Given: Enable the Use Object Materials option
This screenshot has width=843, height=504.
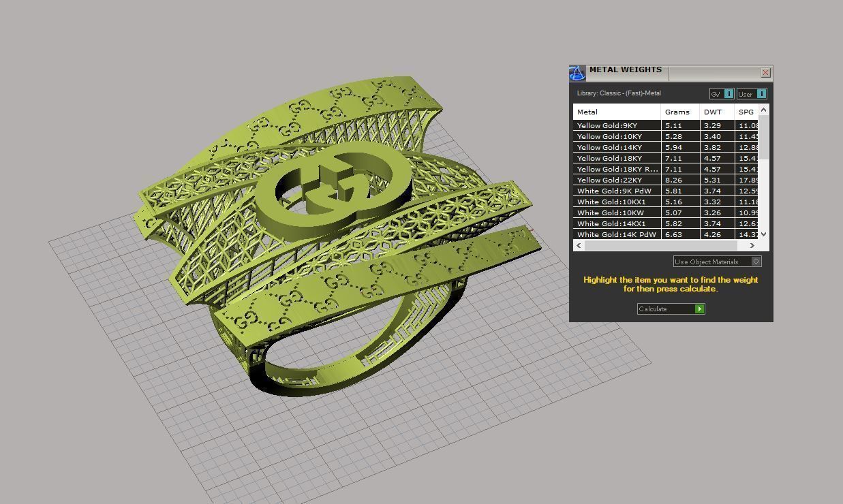Looking at the screenshot, I should coord(717,262).
